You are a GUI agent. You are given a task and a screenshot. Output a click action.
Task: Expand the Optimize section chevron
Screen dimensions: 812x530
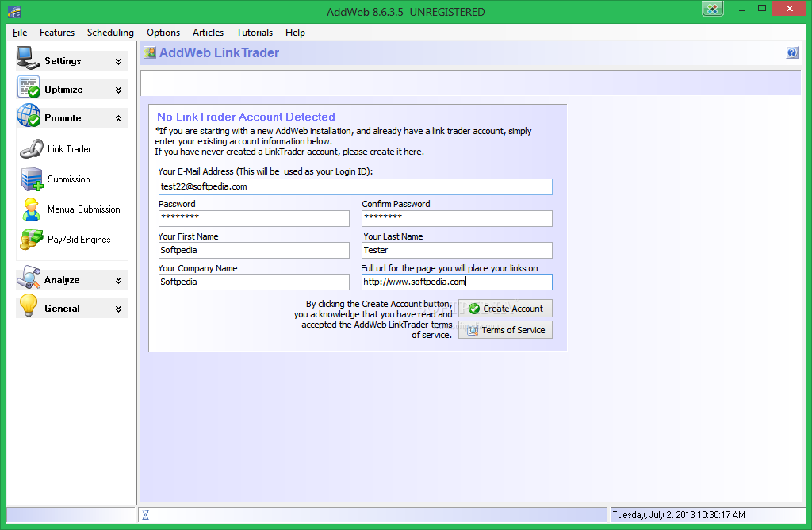(119, 90)
